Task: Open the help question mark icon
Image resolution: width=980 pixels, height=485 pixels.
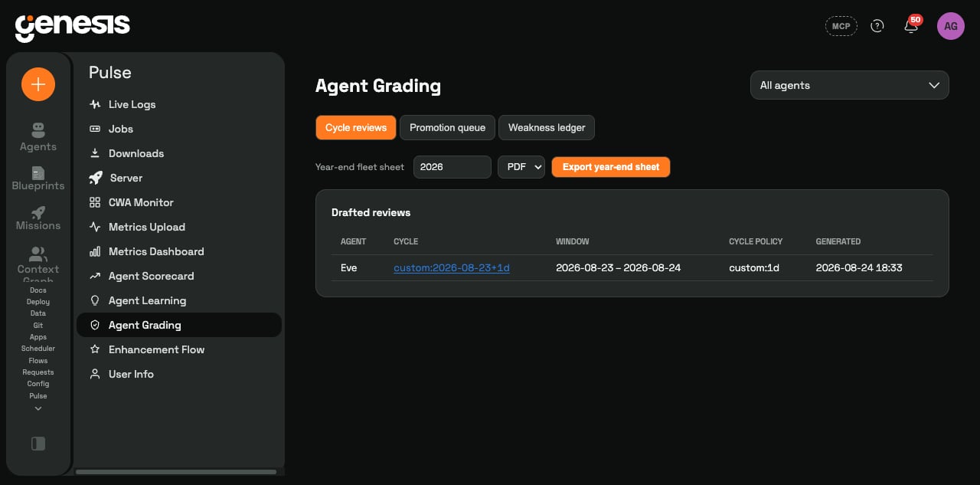Action: pyautogui.click(x=877, y=26)
